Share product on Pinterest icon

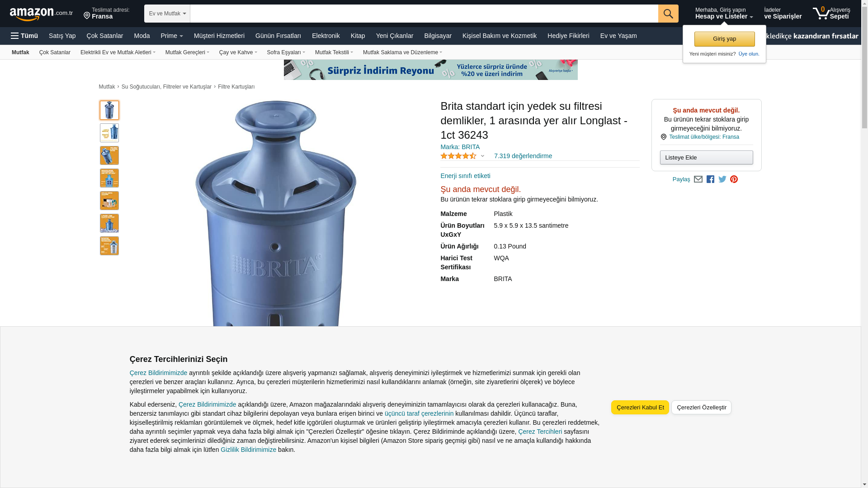coord(734,179)
